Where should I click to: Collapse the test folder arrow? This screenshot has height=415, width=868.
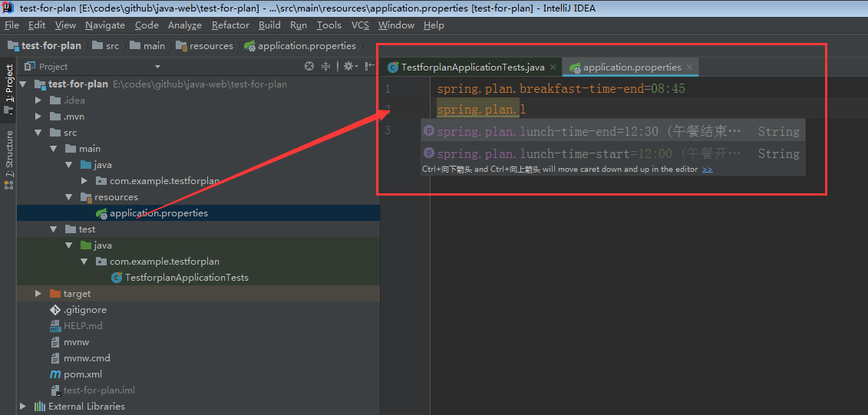[x=54, y=229]
